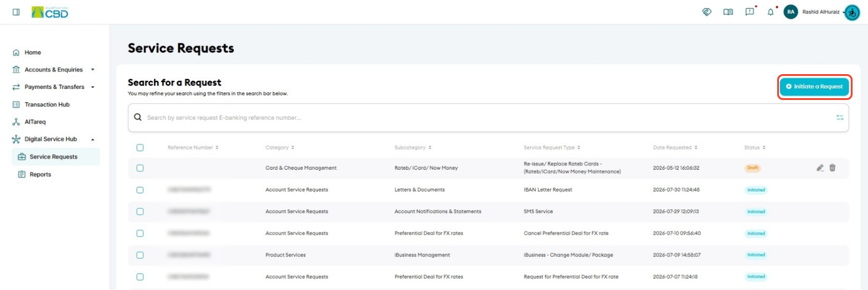
Task: Toggle the sidebar collapse icon
Action: click(x=16, y=12)
